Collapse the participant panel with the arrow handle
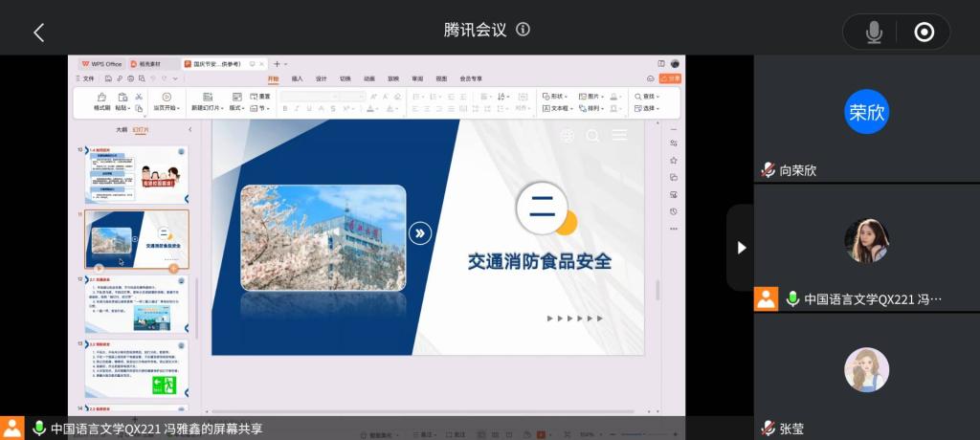Viewport: 980px width, 440px height. (x=741, y=248)
